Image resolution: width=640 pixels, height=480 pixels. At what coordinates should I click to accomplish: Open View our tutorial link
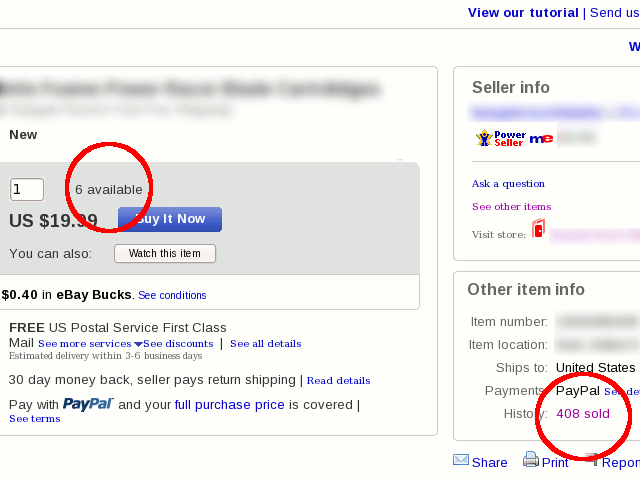click(x=523, y=12)
